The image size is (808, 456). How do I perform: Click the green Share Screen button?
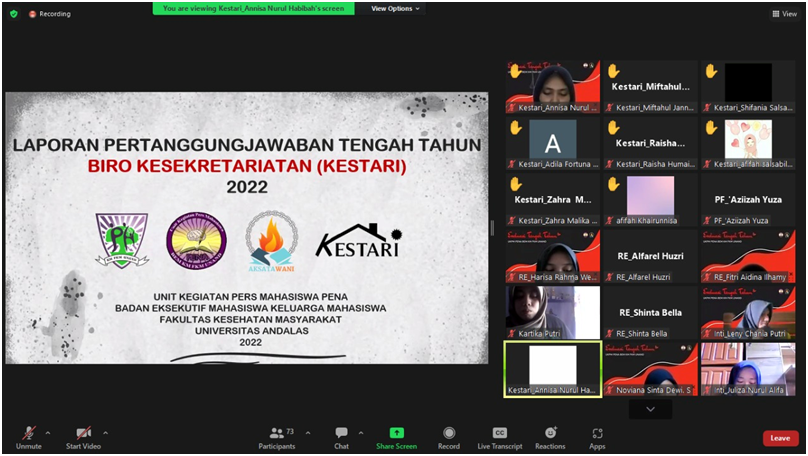(396, 438)
